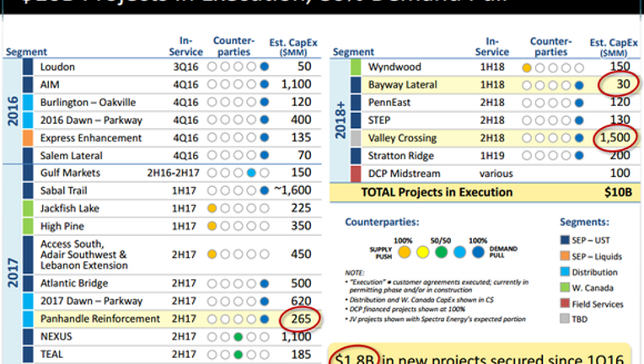Select 'Express Enhancement' project name
The height and width of the screenshot is (364, 644).
coord(91,138)
